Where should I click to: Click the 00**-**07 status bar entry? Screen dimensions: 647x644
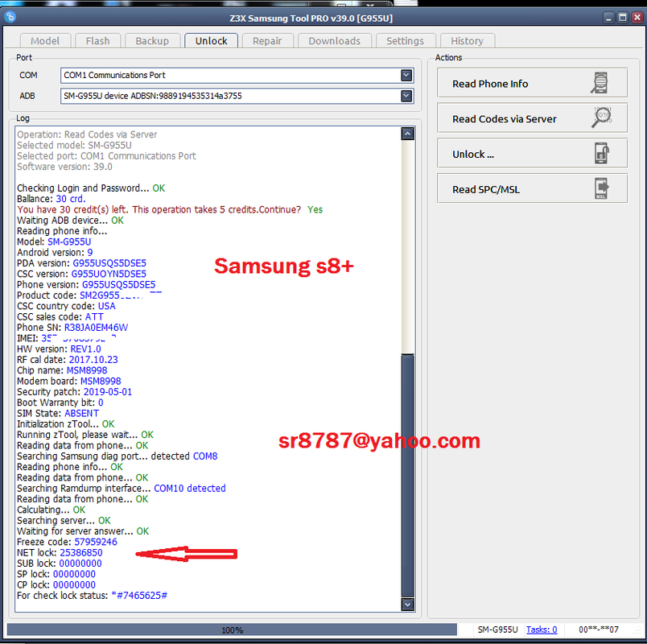(598, 630)
